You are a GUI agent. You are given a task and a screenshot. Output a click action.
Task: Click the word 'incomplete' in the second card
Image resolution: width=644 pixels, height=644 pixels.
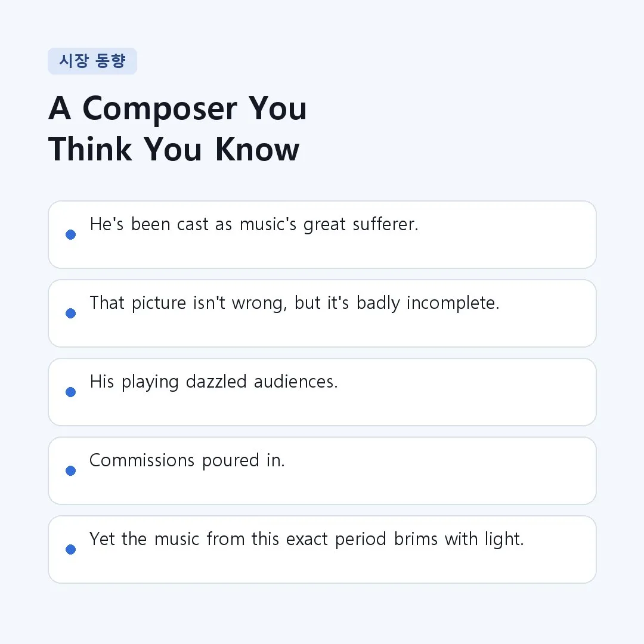click(453, 303)
